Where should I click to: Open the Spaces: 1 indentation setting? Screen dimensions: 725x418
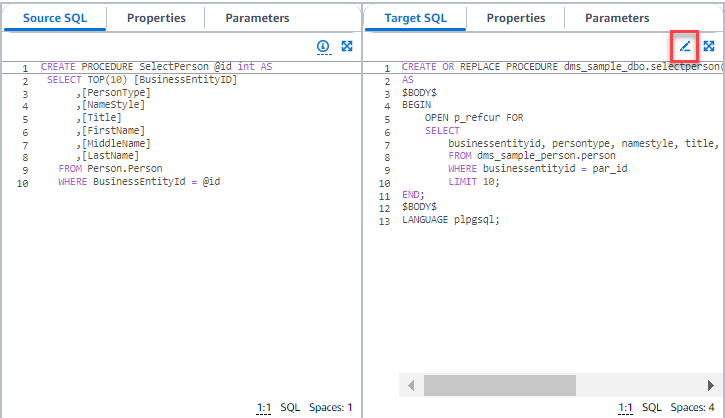[x=331, y=407]
